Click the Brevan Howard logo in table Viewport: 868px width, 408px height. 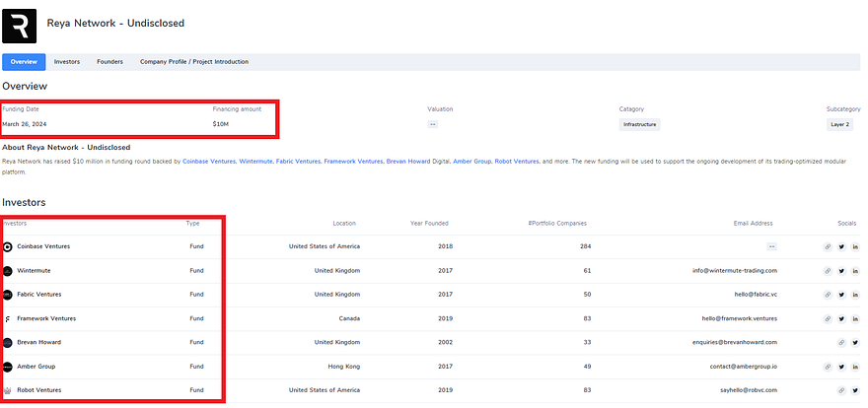coord(8,343)
